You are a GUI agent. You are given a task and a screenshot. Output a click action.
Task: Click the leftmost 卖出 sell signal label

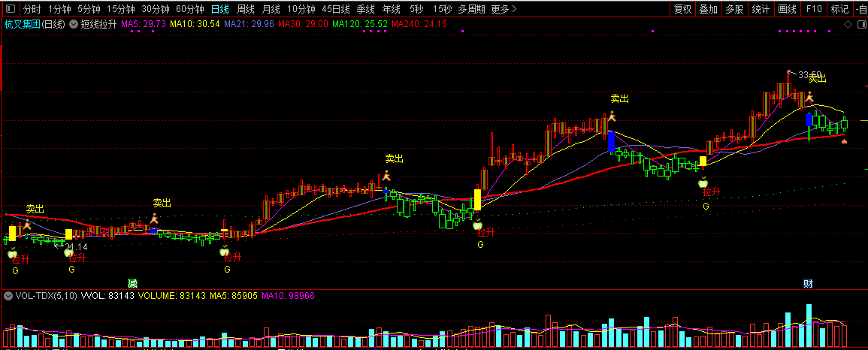click(x=35, y=209)
